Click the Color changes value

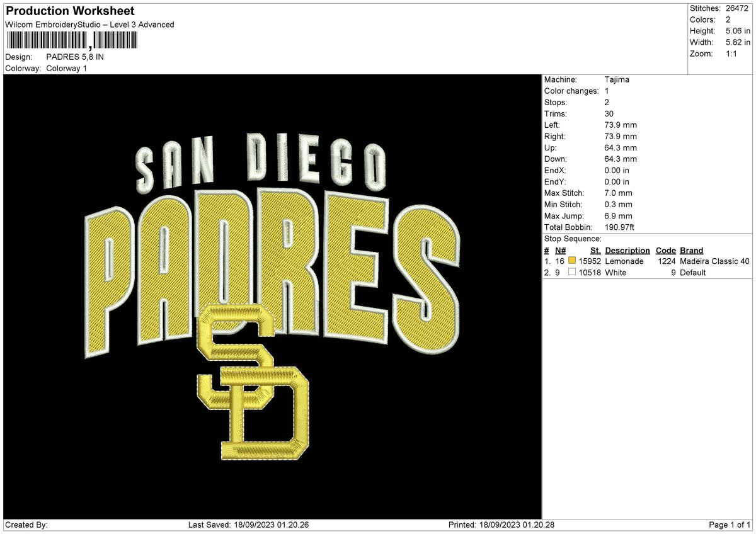pyautogui.click(x=607, y=91)
